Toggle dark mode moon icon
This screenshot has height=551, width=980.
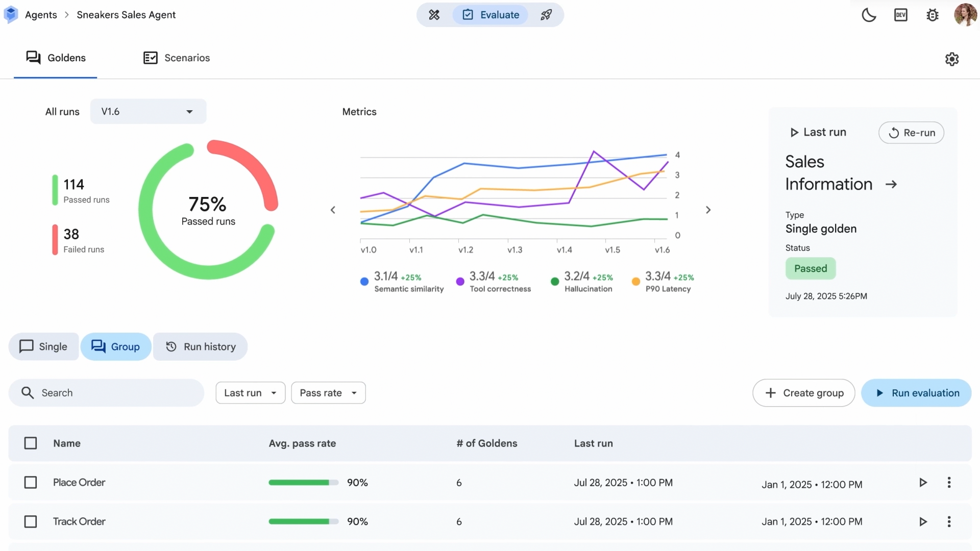869,15
